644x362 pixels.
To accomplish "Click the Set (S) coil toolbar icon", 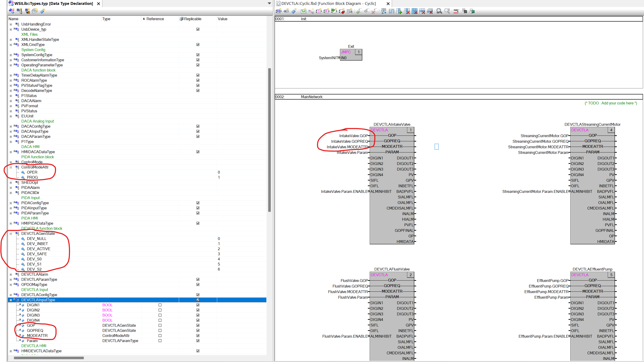I will coord(318,11).
